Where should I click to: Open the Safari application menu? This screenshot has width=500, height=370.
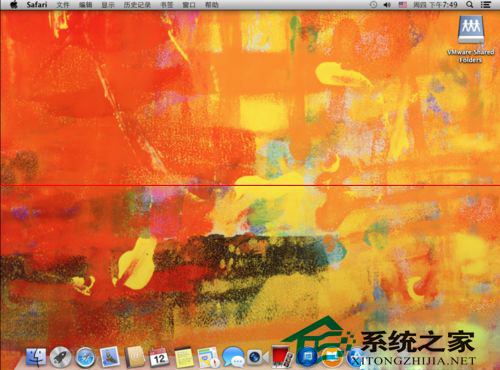(x=37, y=5)
